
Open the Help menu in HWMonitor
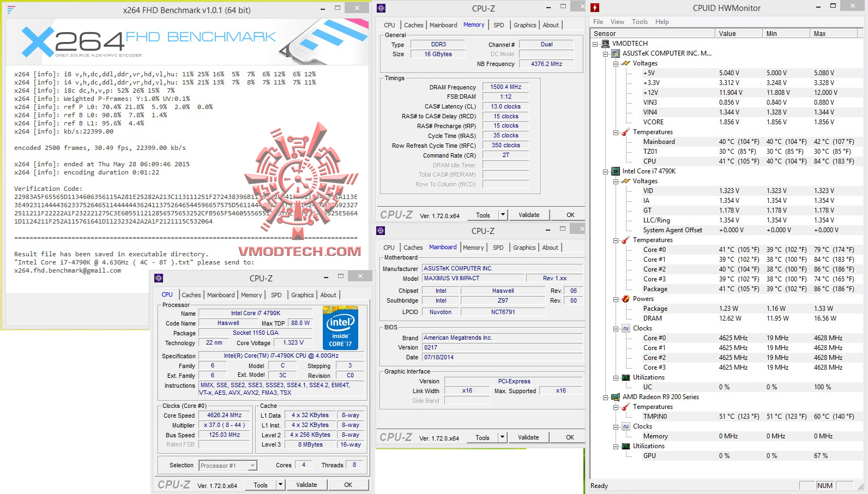662,22
